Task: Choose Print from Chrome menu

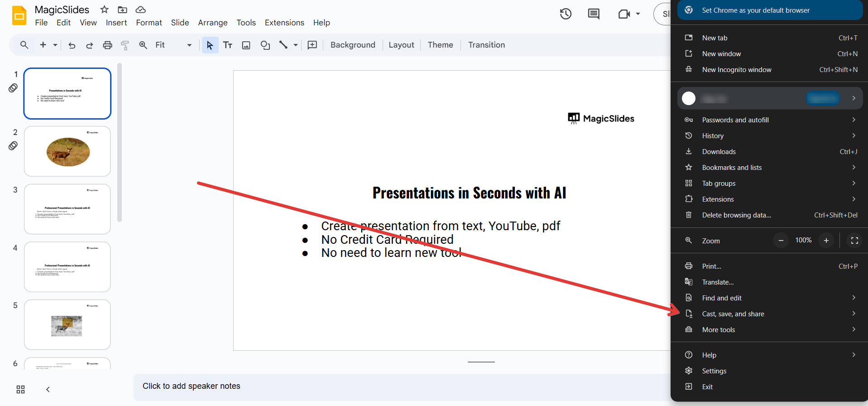Action: [x=770, y=266]
